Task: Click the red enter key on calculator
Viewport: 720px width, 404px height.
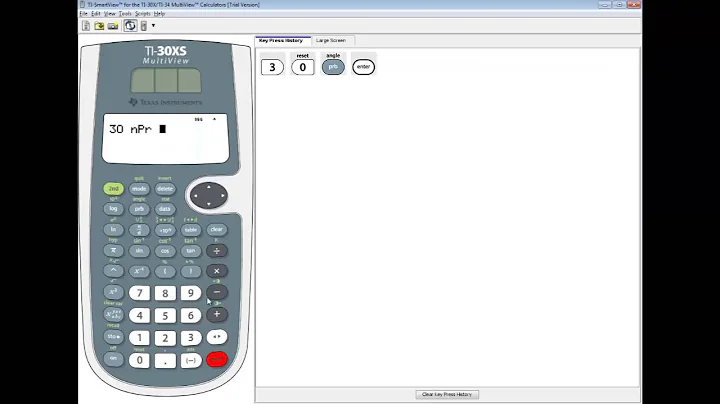Action: point(217,359)
